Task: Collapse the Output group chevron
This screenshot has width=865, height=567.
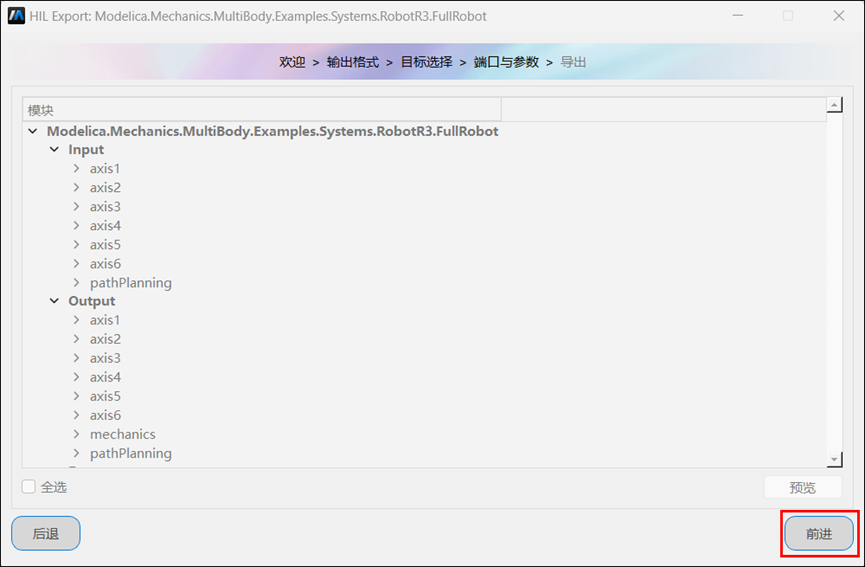Action: tap(55, 301)
